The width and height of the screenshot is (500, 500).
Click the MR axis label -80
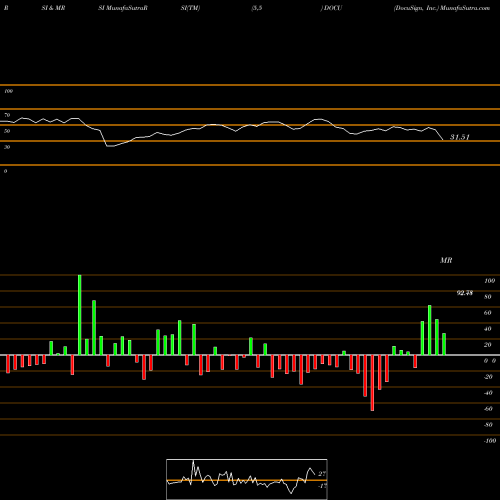point(488,425)
